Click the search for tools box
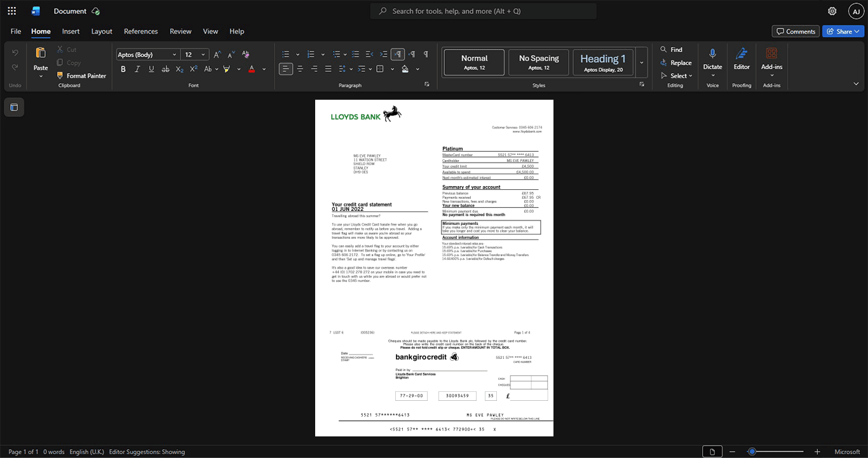Image resolution: width=868 pixels, height=458 pixels. pyautogui.click(x=484, y=11)
